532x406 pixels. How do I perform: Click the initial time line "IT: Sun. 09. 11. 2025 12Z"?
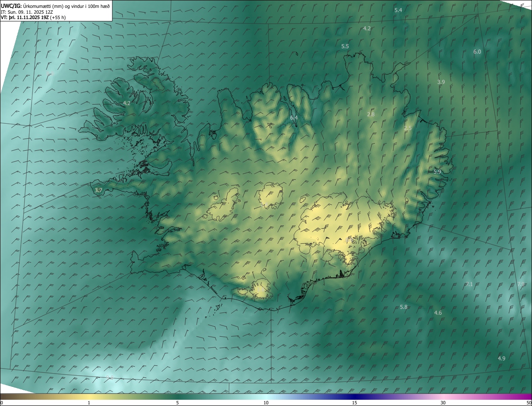coord(27,12)
